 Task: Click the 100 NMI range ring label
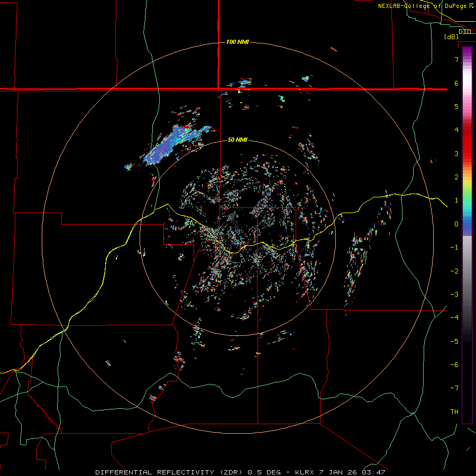click(237, 42)
